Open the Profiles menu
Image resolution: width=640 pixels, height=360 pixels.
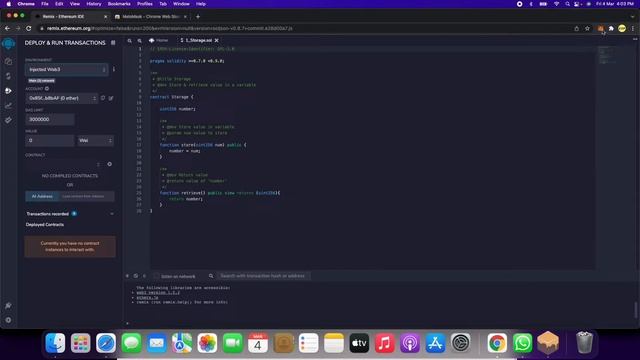click(144, 4)
